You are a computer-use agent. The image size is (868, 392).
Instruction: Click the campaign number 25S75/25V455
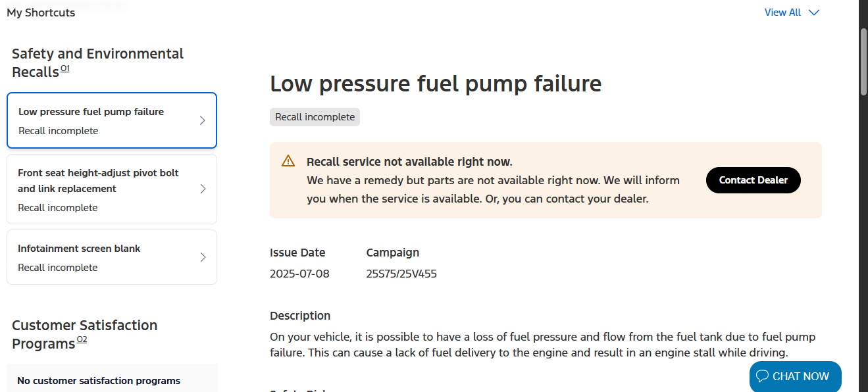pyautogui.click(x=401, y=274)
